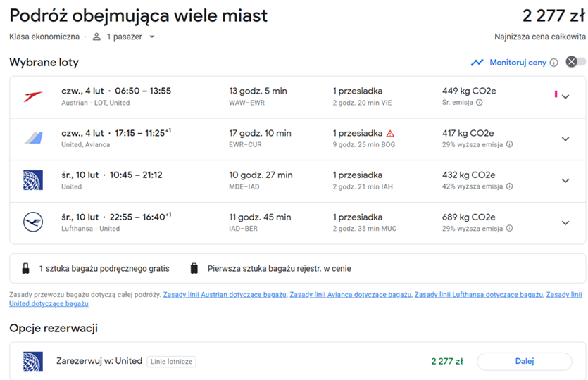588x380 pixels.
Task: Toggle the price monitoring switch
Action: click(575, 62)
